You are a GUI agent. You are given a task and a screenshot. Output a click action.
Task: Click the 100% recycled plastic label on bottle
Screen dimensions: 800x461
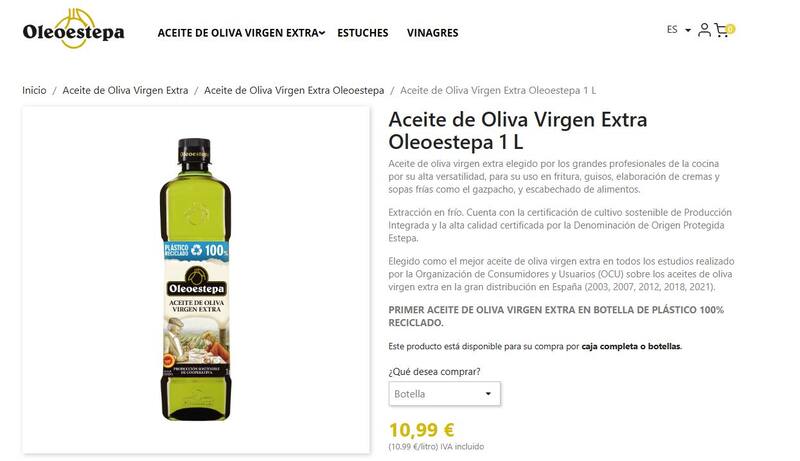pos(196,250)
